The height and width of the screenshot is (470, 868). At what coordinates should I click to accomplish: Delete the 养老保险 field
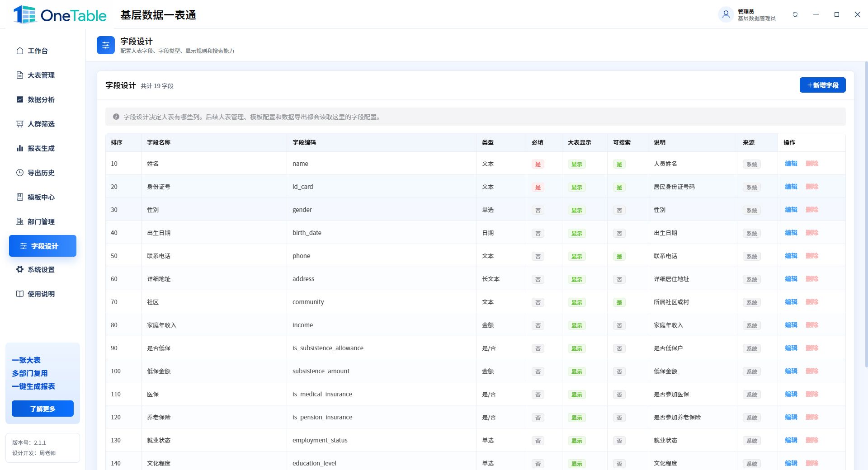[812, 417]
